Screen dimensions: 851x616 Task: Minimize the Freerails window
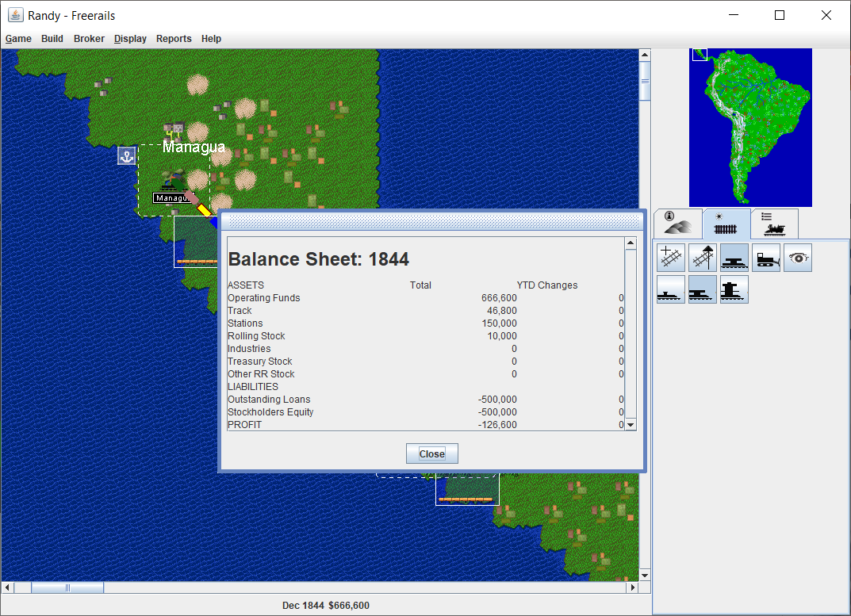pyautogui.click(x=734, y=15)
